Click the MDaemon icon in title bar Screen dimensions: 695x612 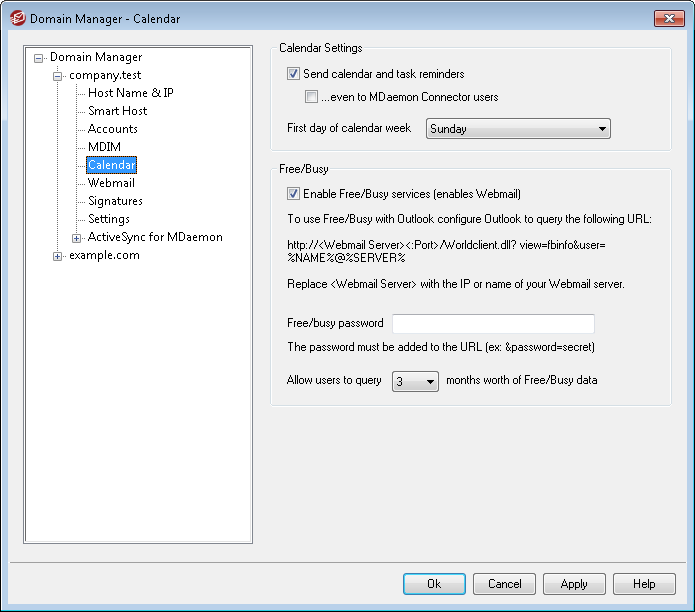tap(16, 18)
